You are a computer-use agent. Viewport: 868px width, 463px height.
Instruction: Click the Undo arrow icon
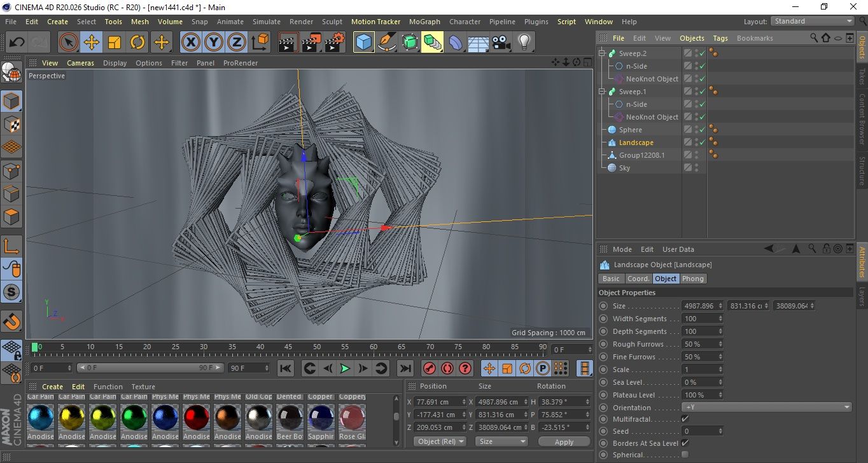tap(17, 43)
